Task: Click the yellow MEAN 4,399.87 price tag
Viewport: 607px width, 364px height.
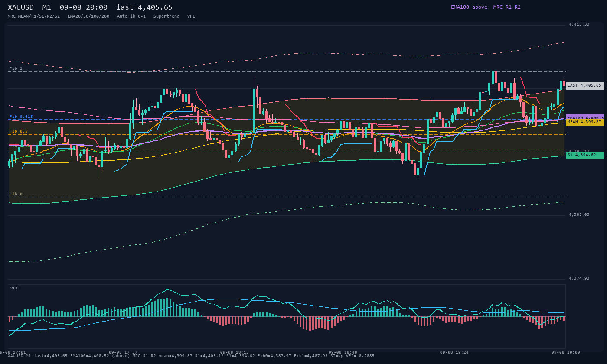Action: point(585,122)
